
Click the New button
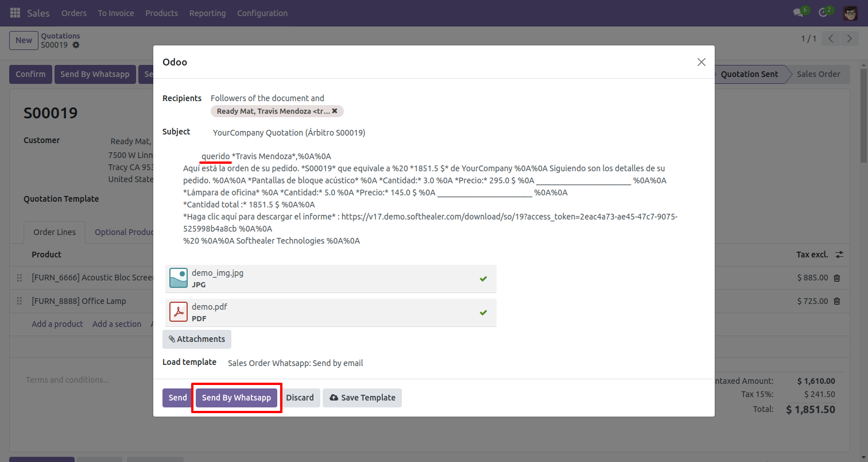[x=24, y=40]
